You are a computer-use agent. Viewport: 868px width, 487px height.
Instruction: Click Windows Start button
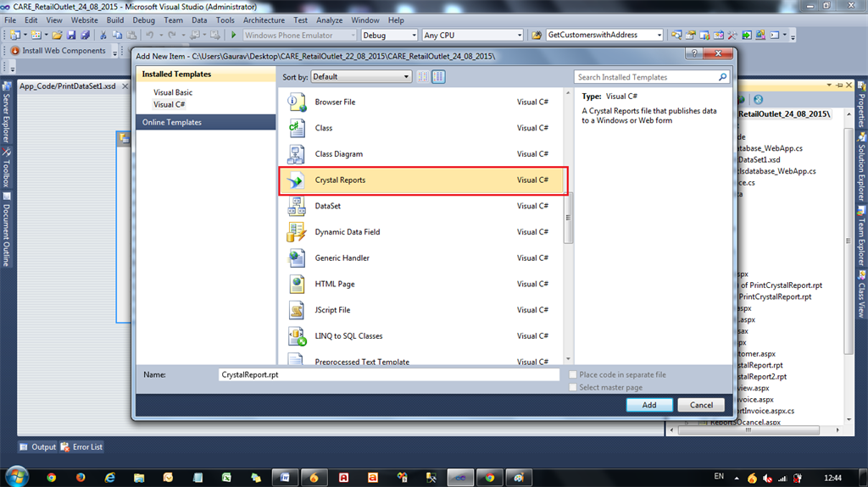pyautogui.click(x=17, y=477)
